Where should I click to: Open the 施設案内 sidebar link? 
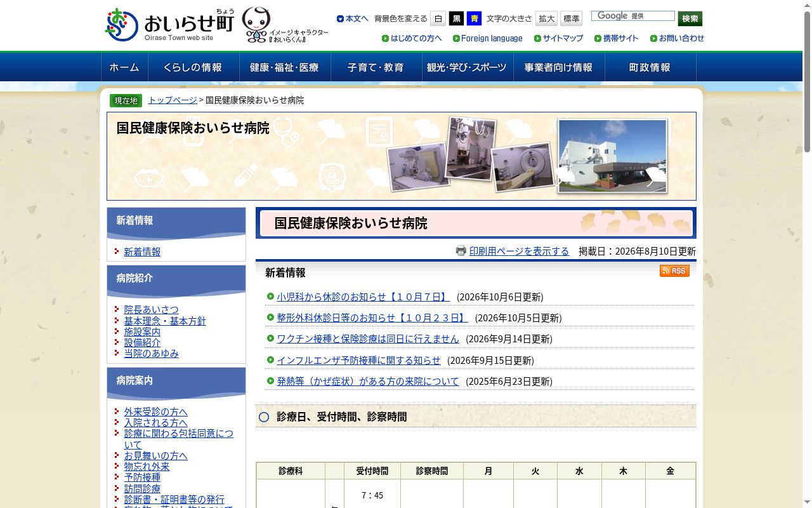click(142, 331)
